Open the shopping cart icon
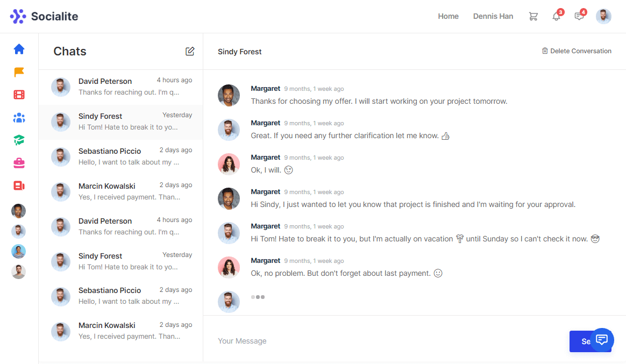 pyautogui.click(x=533, y=17)
